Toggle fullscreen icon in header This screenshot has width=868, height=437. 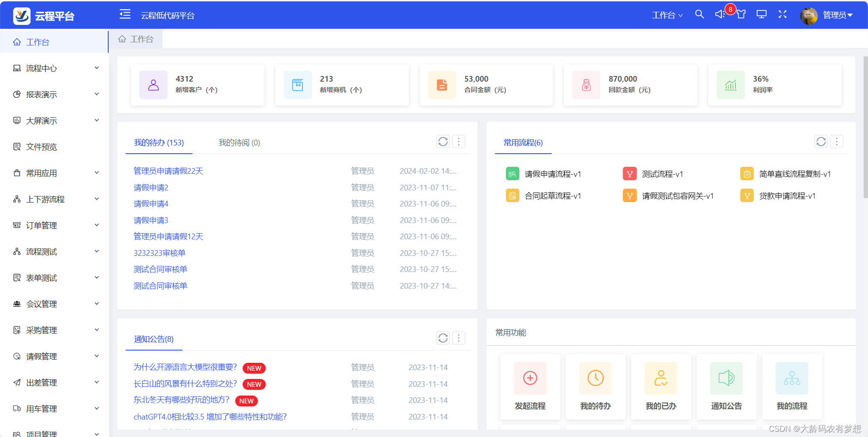(782, 14)
